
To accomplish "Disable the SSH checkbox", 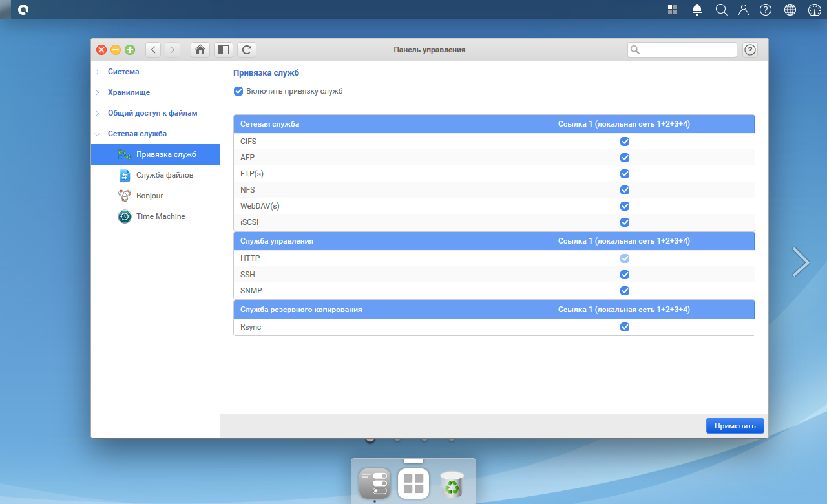I will [x=625, y=275].
